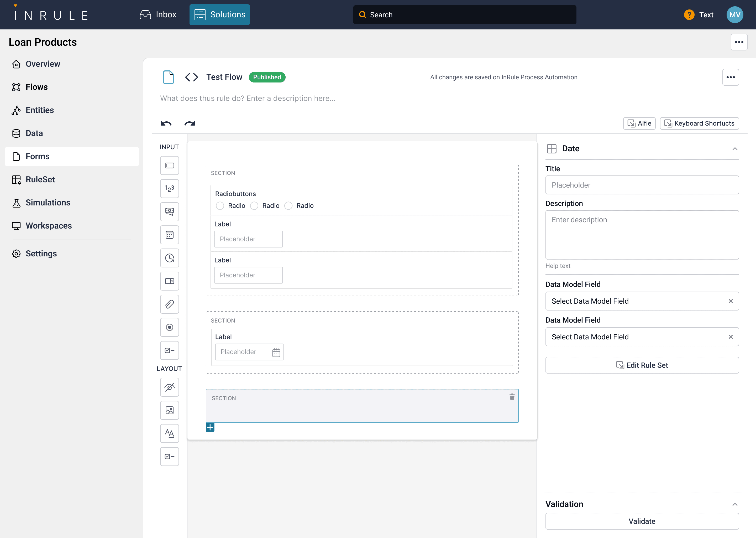
Task: Open the calendar picker in date field
Action: (x=276, y=353)
